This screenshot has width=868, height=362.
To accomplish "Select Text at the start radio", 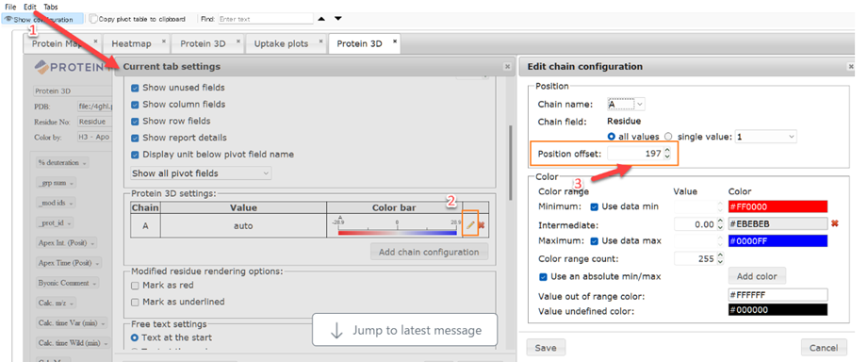I will click(x=135, y=337).
